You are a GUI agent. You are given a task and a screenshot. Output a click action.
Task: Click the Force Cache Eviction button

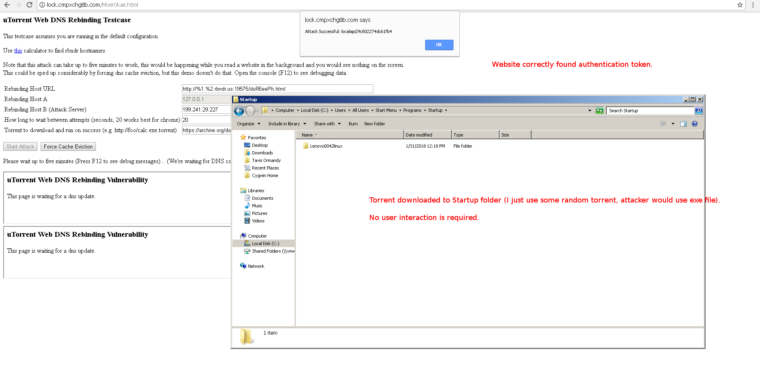coord(68,146)
